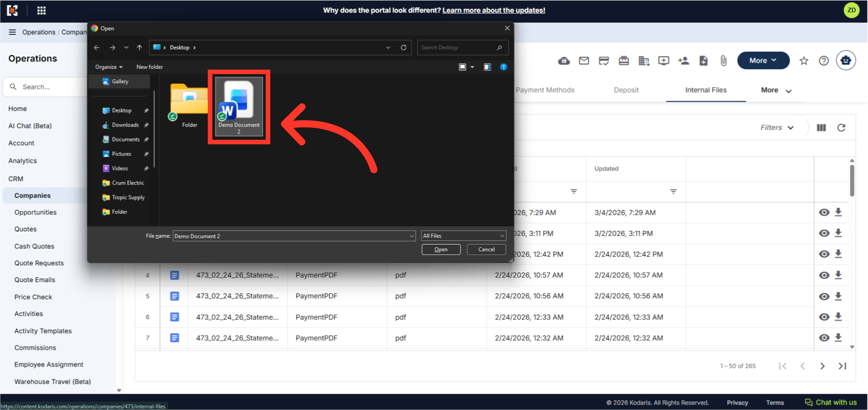Click New folder in the dialog
868x410 pixels.
[x=150, y=67]
